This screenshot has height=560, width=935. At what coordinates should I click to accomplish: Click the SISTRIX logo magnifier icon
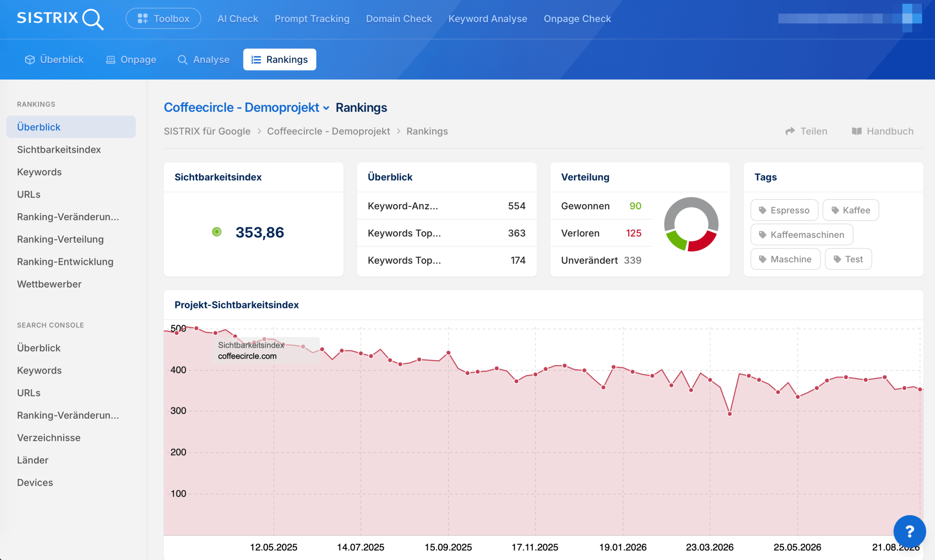pyautogui.click(x=93, y=19)
